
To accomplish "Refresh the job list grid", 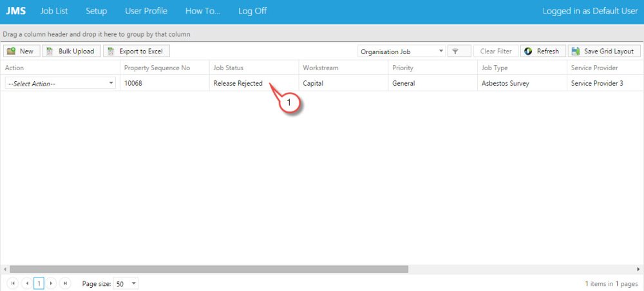I will (x=543, y=52).
